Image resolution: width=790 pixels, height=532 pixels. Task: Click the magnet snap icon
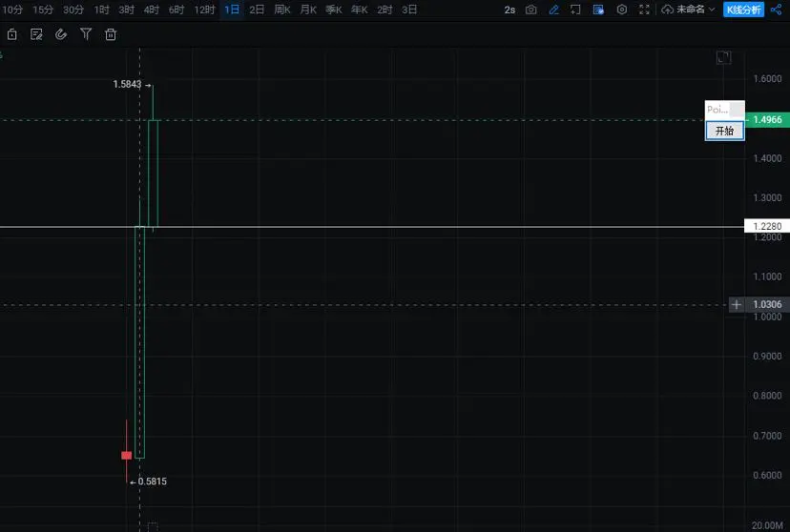[61, 34]
